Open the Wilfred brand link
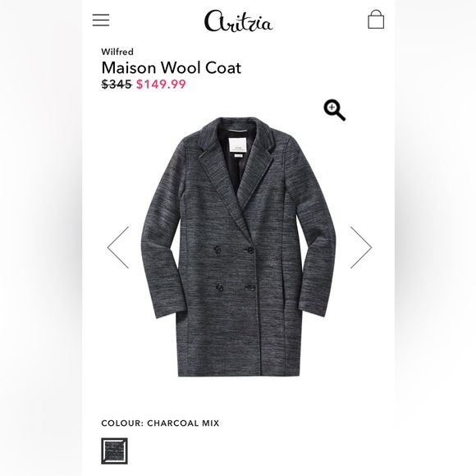This screenshot has height=476, width=476. 117,52
